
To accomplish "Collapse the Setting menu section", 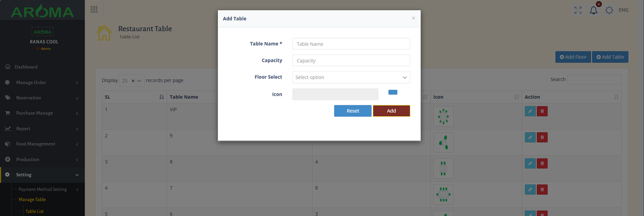I will pos(42,175).
